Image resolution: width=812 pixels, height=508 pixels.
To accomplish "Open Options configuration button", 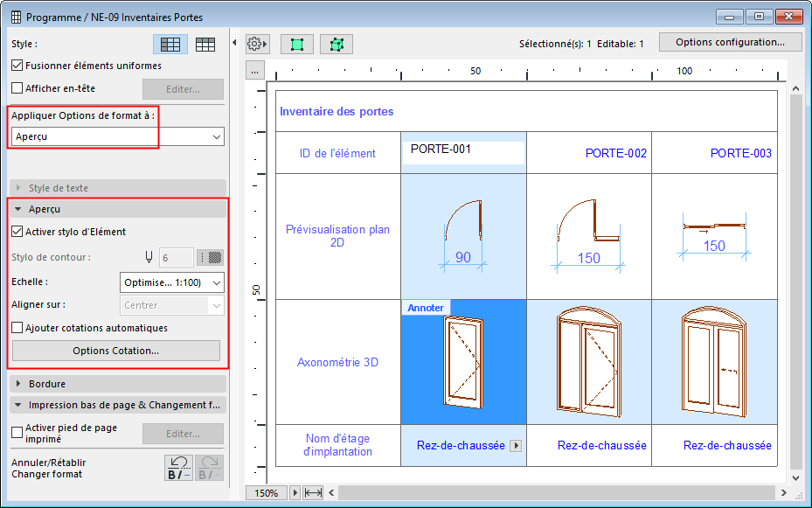I will [x=731, y=42].
